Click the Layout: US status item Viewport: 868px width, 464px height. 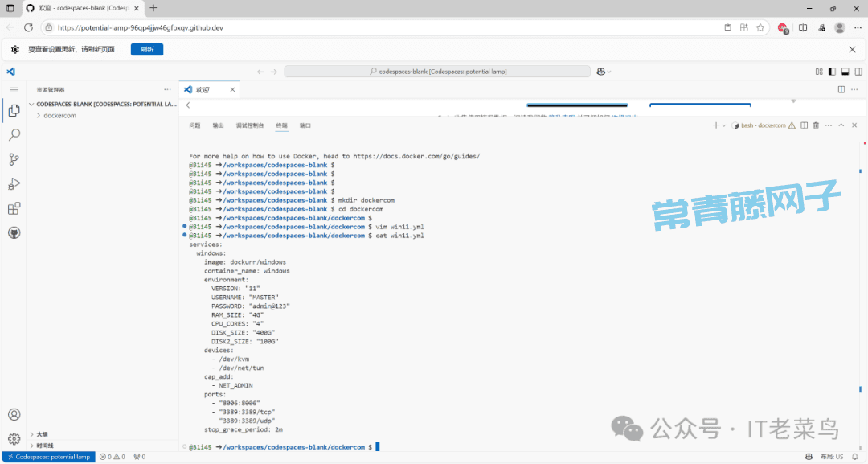tap(832, 457)
